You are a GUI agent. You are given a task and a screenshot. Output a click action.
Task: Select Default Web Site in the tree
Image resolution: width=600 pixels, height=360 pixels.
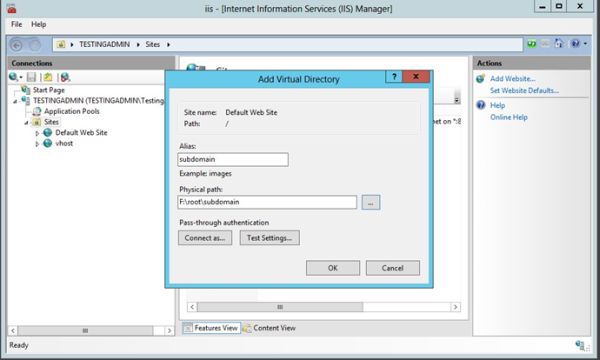81,133
